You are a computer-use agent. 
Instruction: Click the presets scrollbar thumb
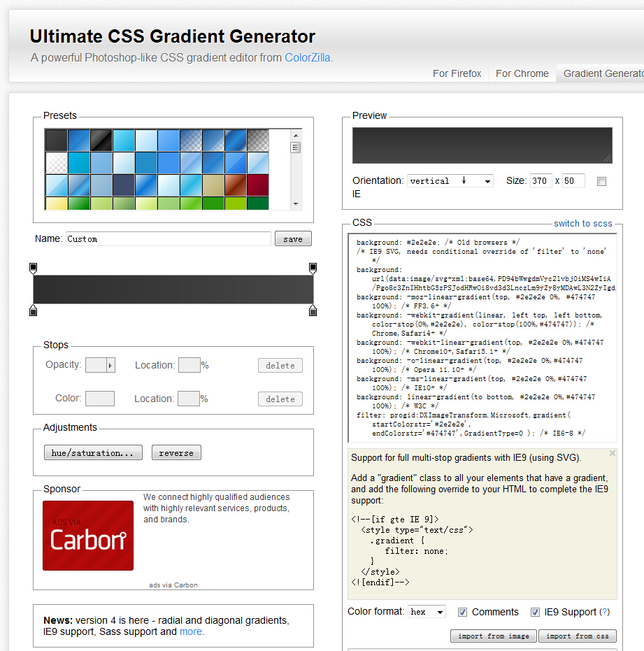tap(296, 148)
